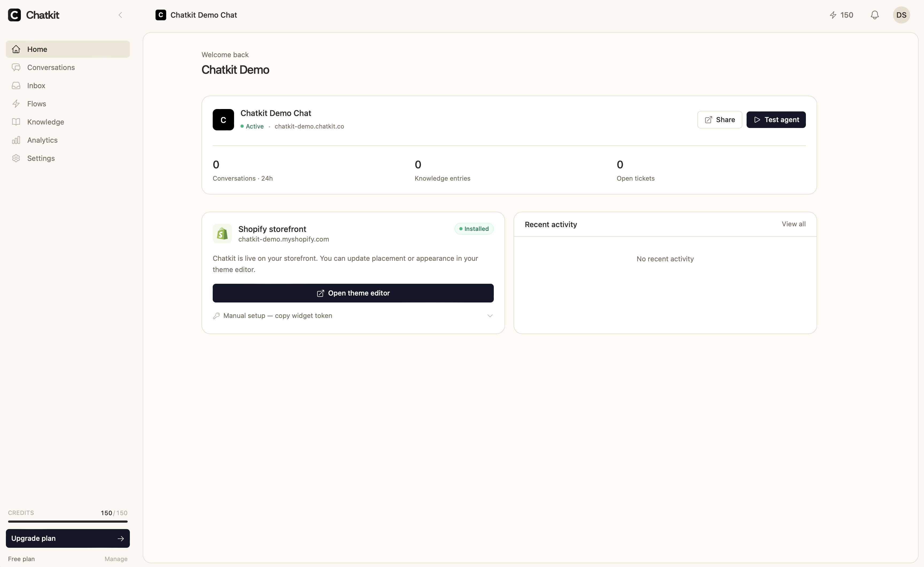924x567 pixels.
Task: Open notifications via the bell icon
Action: tap(875, 15)
